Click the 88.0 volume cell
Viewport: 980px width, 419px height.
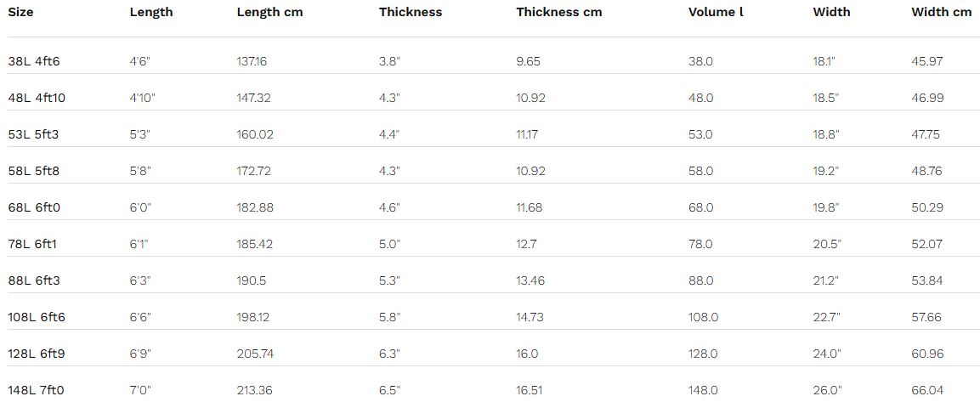point(700,280)
